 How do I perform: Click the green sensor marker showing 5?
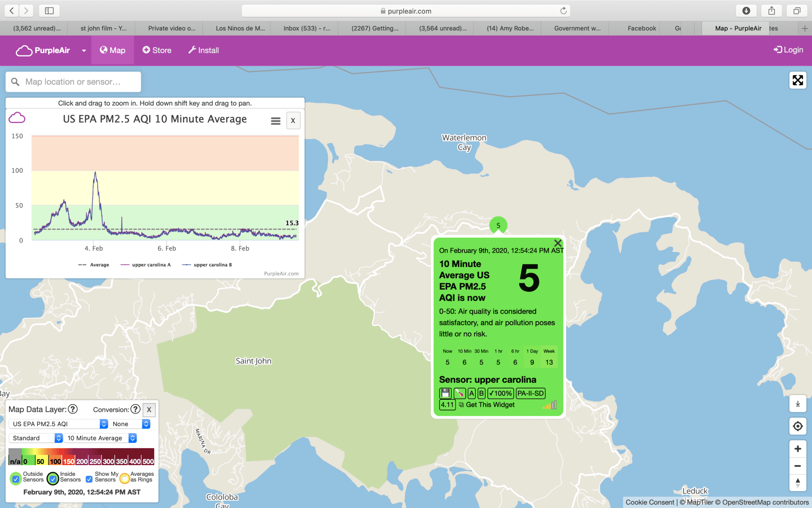point(498,225)
